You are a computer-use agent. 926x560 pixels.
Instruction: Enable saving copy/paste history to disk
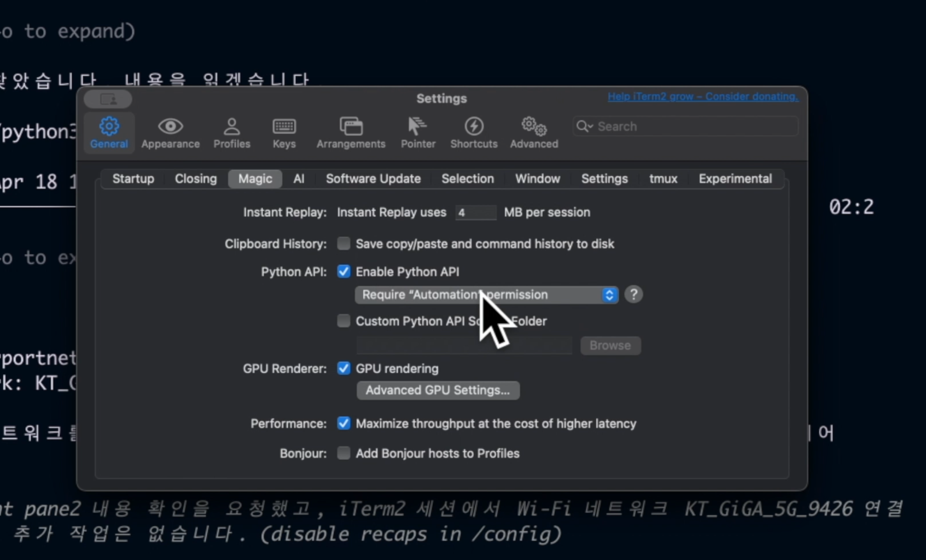(x=344, y=243)
